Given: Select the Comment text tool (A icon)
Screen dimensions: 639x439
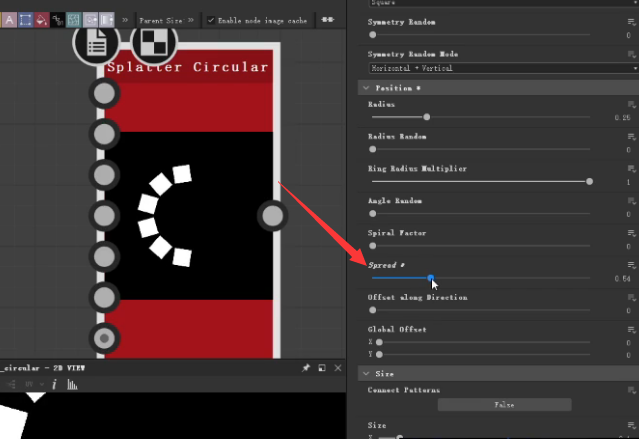Looking at the screenshot, I should point(9,20).
